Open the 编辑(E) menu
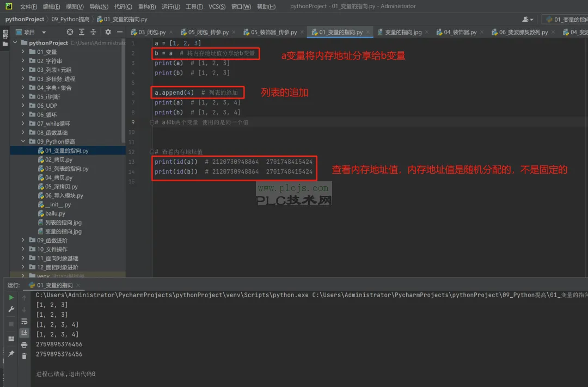Image resolution: width=588 pixels, height=387 pixels. coord(51,7)
